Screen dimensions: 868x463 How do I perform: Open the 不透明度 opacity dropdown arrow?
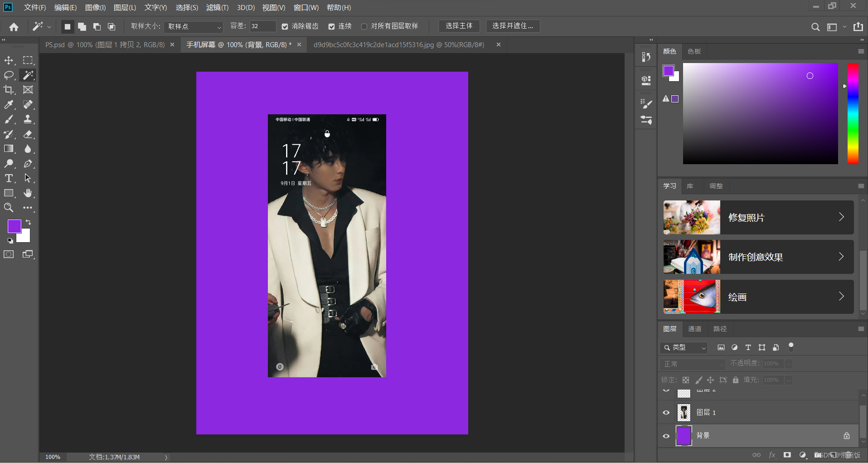click(x=789, y=364)
